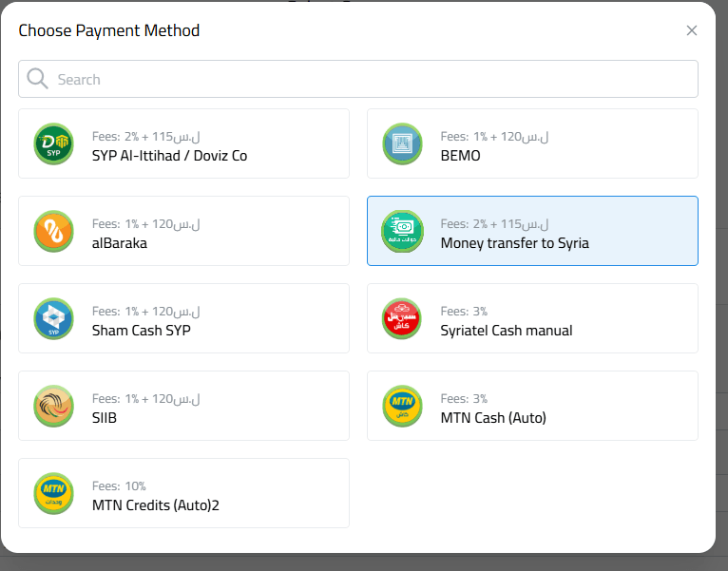The height and width of the screenshot is (571, 728).
Task: Click the fees line on Money transfer card
Action: coord(494,224)
